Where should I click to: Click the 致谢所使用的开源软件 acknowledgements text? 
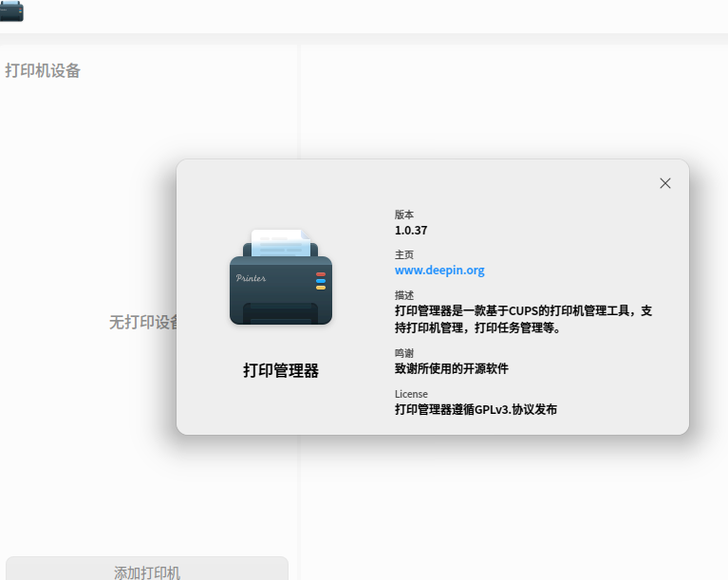[x=451, y=368]
